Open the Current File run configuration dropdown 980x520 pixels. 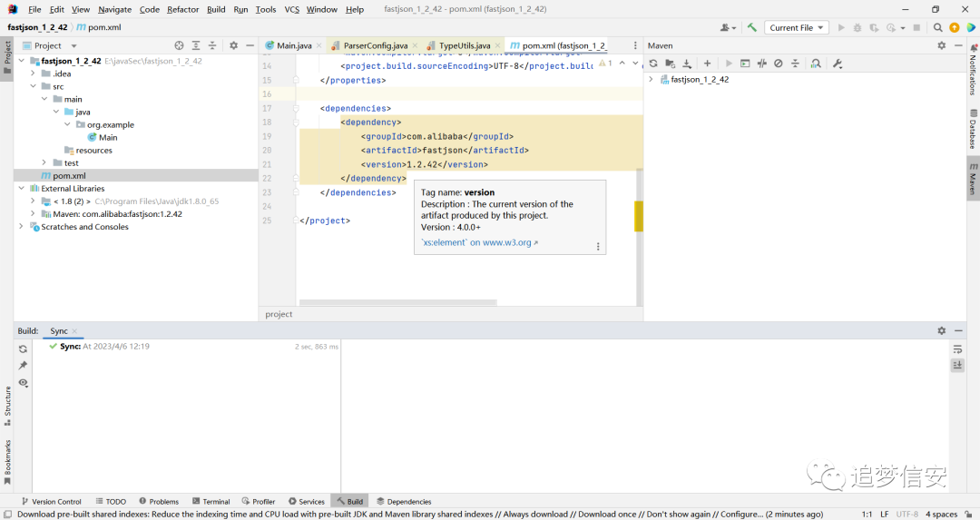(x=797, y=27)
